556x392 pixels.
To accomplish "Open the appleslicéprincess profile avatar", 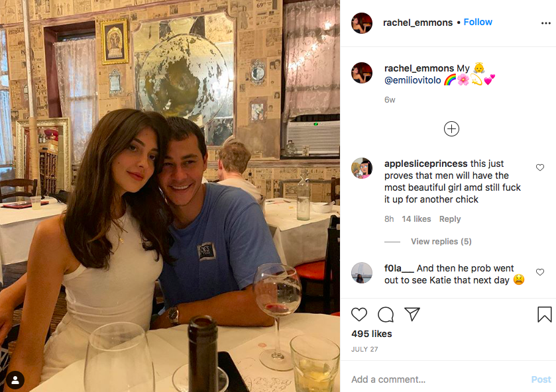I will pos(362,168).
